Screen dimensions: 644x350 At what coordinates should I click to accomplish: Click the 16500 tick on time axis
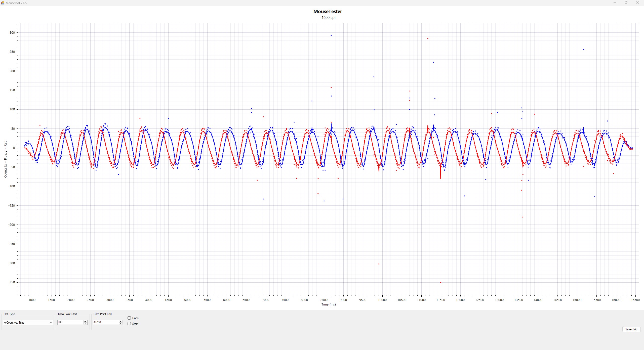[x=635, y=300]
